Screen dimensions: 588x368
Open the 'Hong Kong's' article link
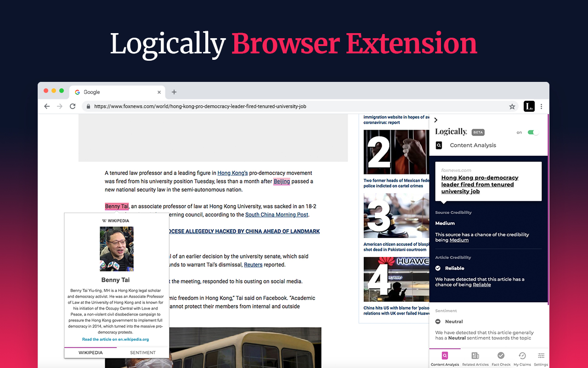(232, 173)
